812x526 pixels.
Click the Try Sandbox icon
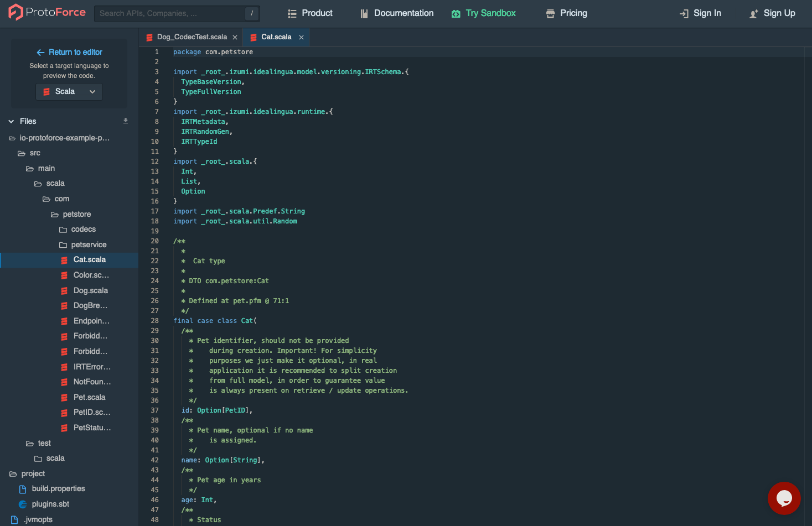pos(456,14)
